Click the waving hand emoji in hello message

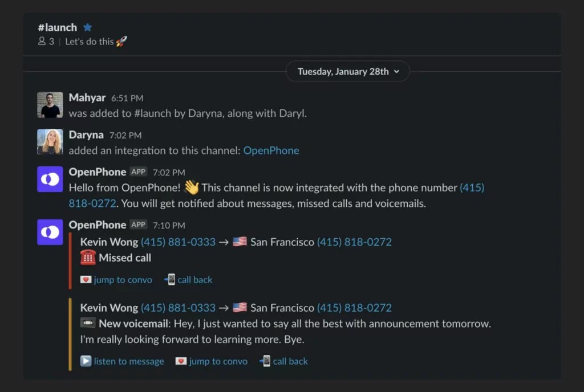(192, 187)
